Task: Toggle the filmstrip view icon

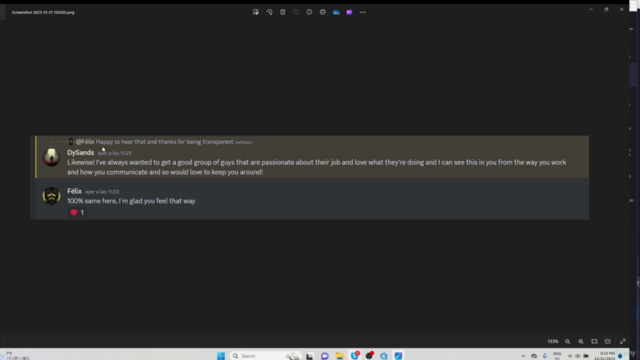Action: [608, 341]
